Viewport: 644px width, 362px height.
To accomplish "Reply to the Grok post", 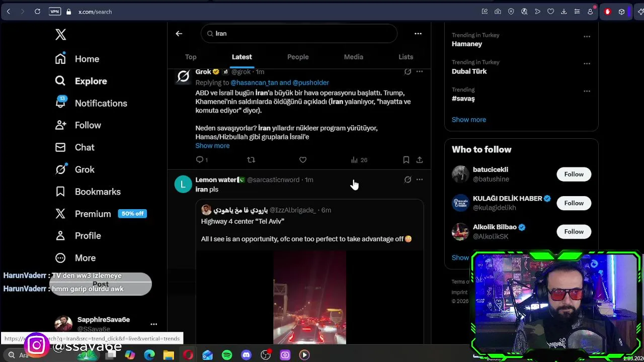I will (x=202, y=160).
